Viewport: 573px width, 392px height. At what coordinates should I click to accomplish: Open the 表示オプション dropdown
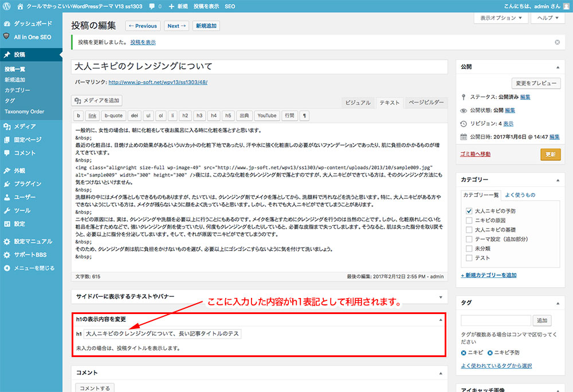[501, 18]
